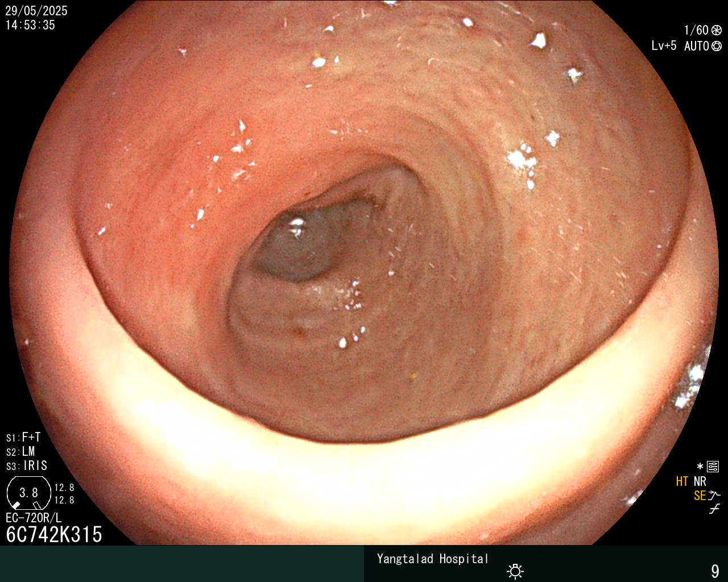Open the image adjustment sliders icon
728x582 pixels.
713,467
